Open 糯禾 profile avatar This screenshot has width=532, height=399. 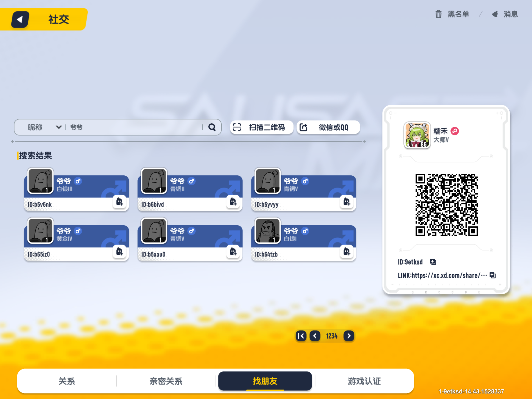(x=417, y=135)
